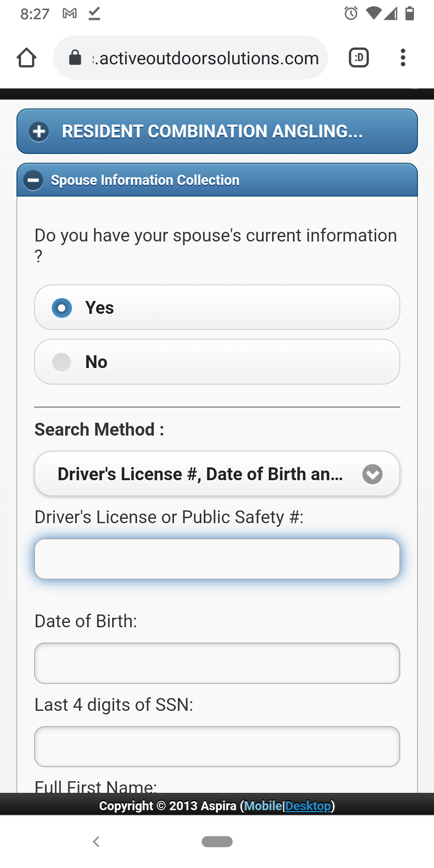Screen dimensions: 434x868
Task: Open Chrome three-dot overflow menu
Action: click(x=403, y=57)
